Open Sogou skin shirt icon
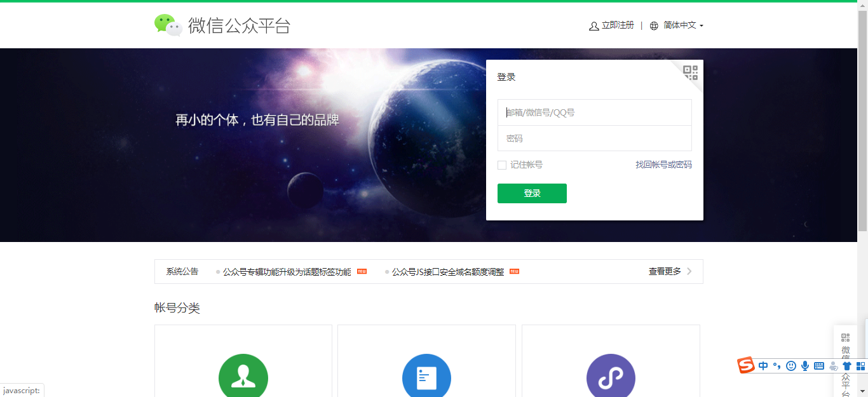The height and width of the screenshot is (397, 868). click(846, 366)
